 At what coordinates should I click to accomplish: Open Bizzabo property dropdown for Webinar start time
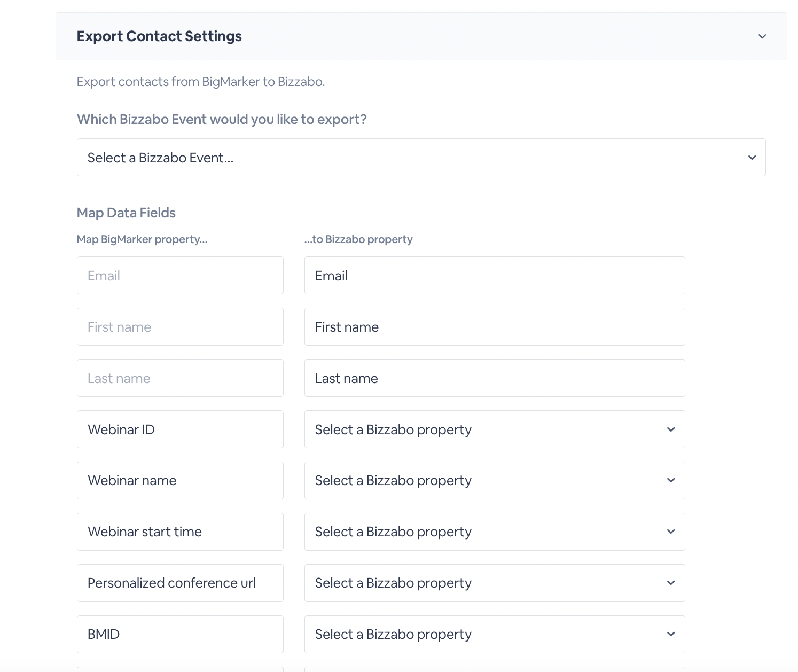(495, 532)
